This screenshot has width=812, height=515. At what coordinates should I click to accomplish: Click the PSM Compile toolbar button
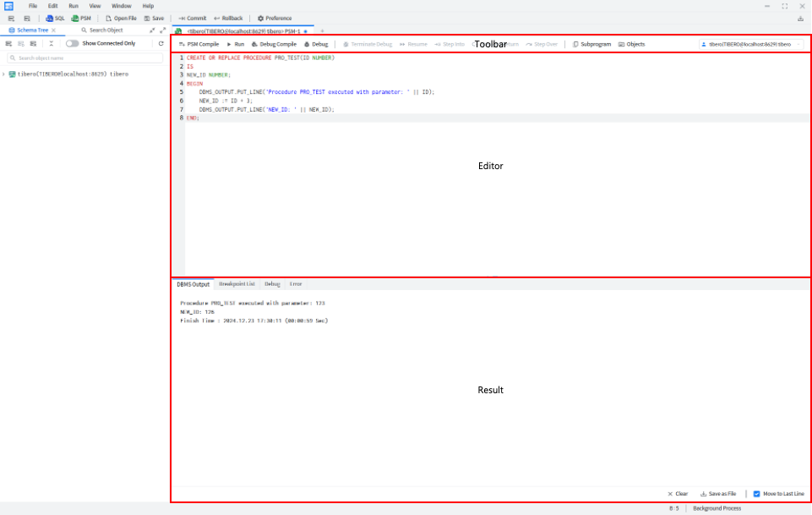[199, 44]
